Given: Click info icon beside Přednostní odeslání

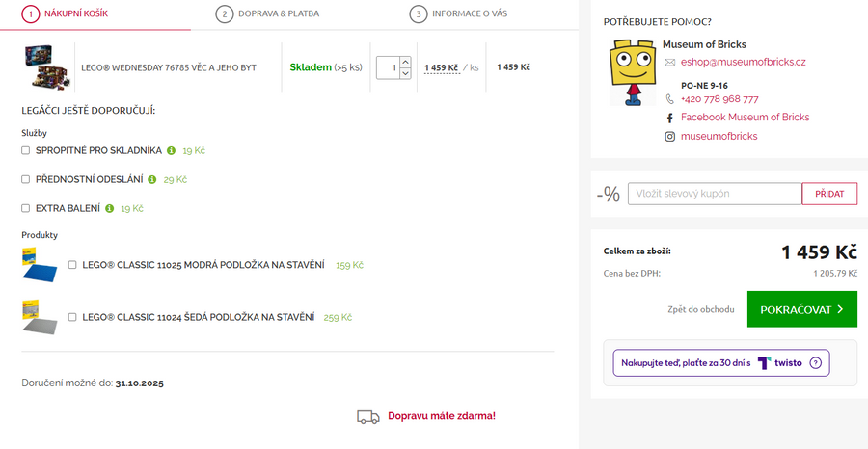Looking at the screenshot, I should click(x=152, y=179).
